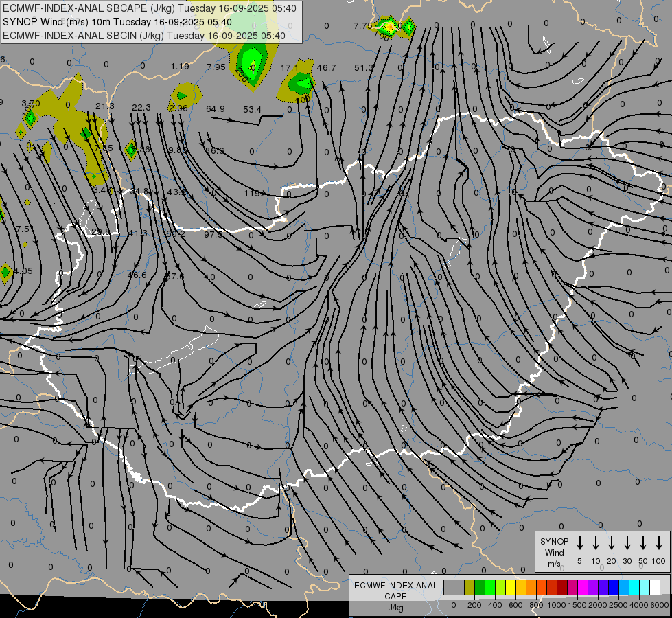This screenshot has width=672, height=618.
Task: Click the map value 22.3
Action: (141, 108)
